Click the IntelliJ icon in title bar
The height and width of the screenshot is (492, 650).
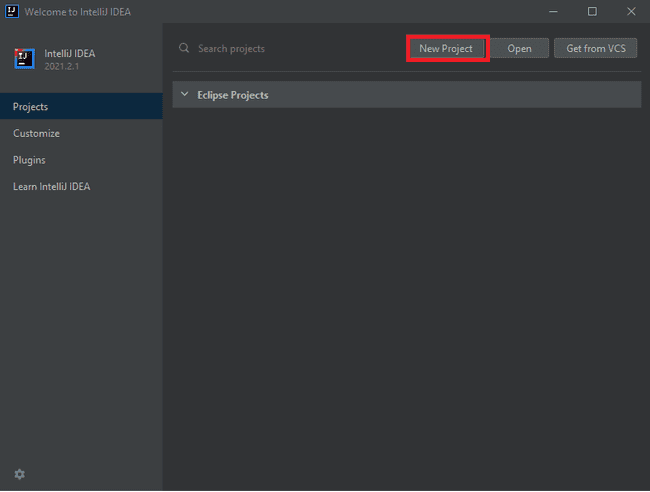pos(12,11)
